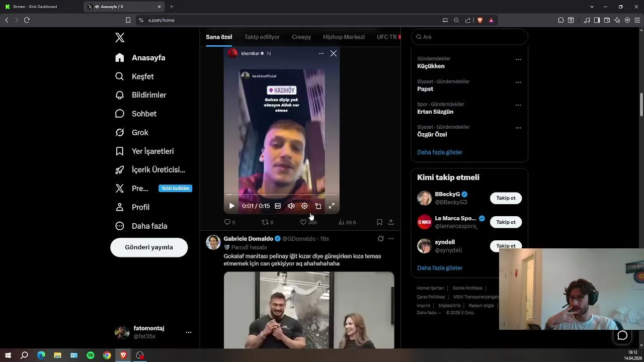Image resolution: width=644 pixels, height=362 pixels.
Task: Toggle the browser sidebar panel
Action: coord(597,20)
